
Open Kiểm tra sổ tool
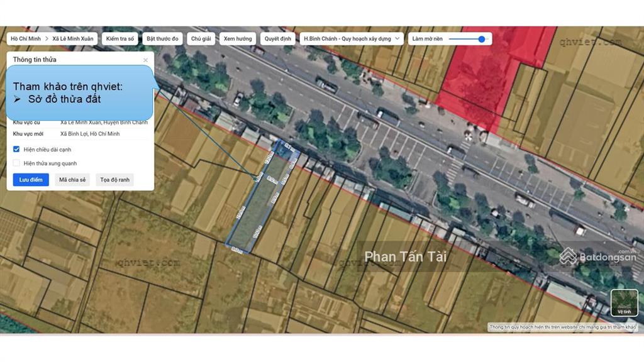point(119,39)
